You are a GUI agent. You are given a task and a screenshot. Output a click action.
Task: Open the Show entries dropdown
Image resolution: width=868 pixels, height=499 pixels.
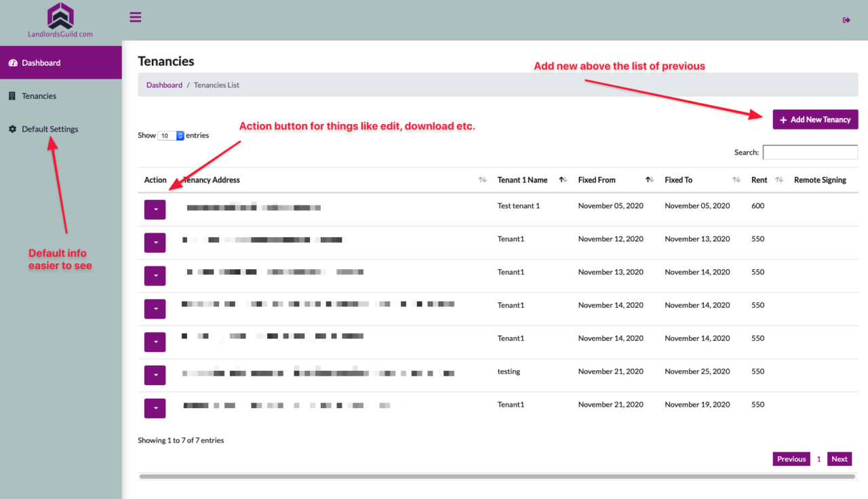[170, 135]
